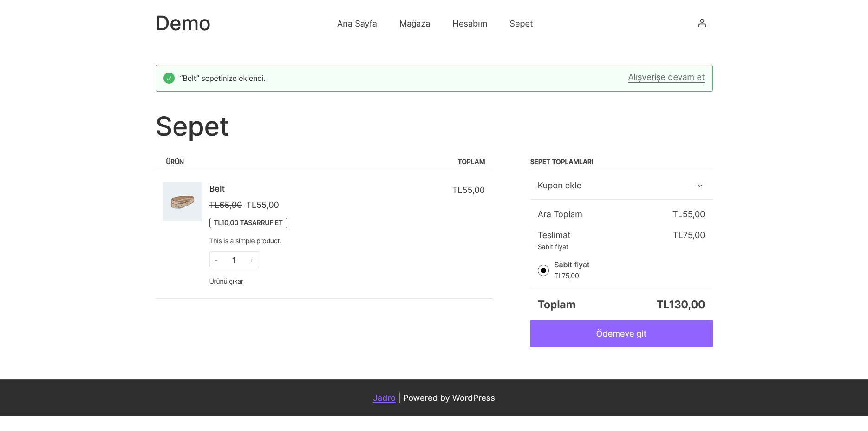Increase Belt quantity with plus button

click(x=252, y=260)
